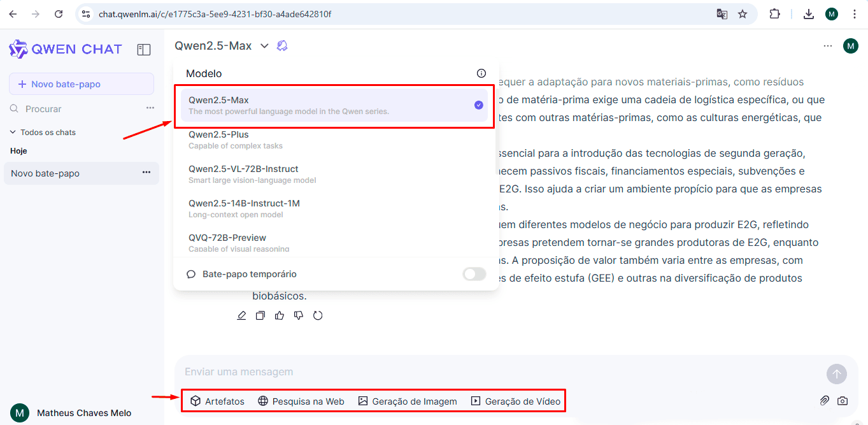868x425 pixels.
Task: Regenerate the response with the circular arrow icon
Action: pyautogui.click(x=318, y=315)
